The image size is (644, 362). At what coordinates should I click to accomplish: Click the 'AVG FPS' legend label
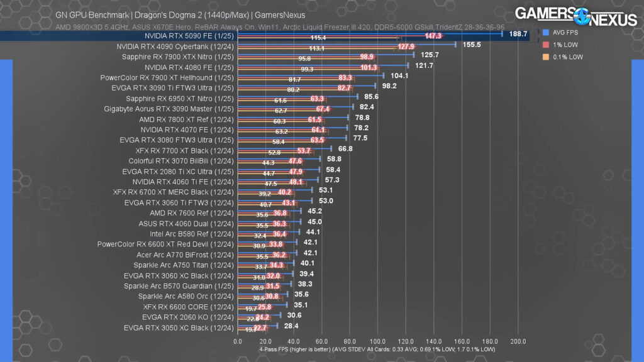click(x=565, y=33)
